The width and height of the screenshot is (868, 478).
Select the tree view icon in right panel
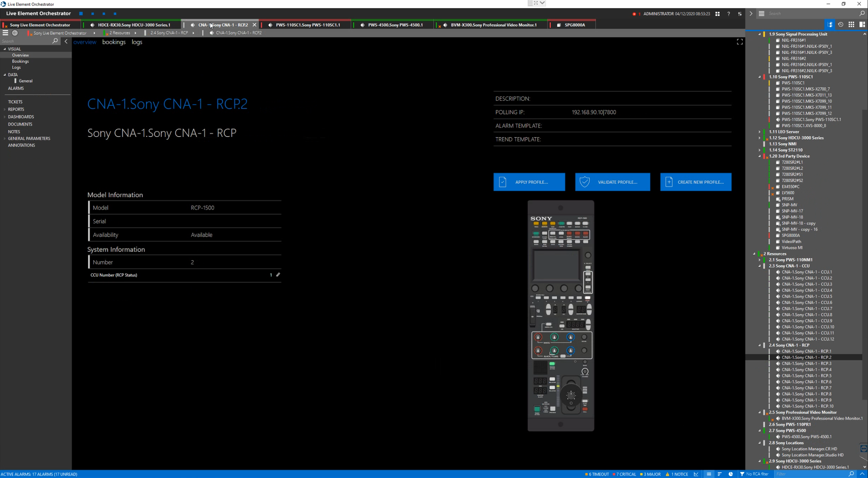pos(829,24)
